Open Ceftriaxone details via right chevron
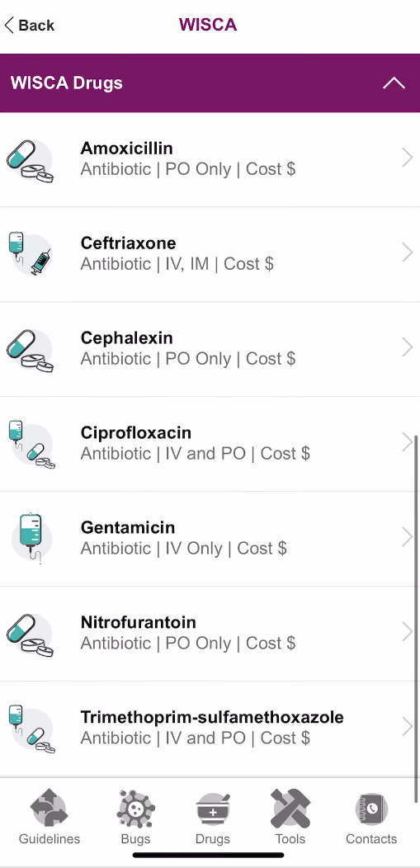Viewport: 420px width, 868px height. [x=408, y=252]
